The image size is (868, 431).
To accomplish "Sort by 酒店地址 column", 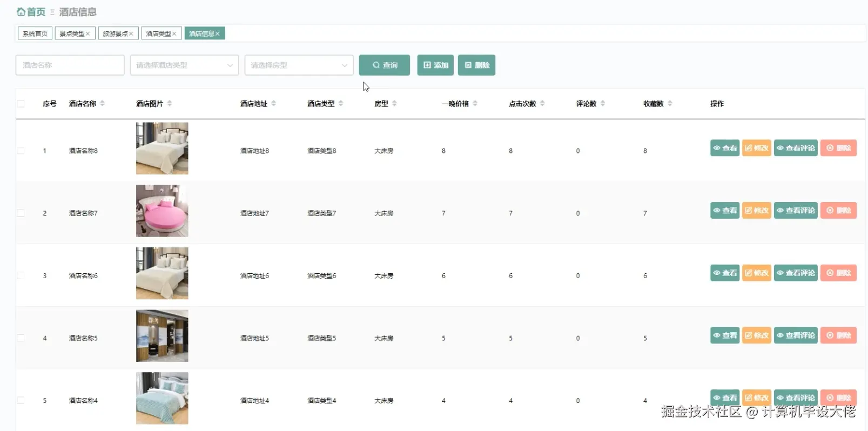I will coord(273,103).
